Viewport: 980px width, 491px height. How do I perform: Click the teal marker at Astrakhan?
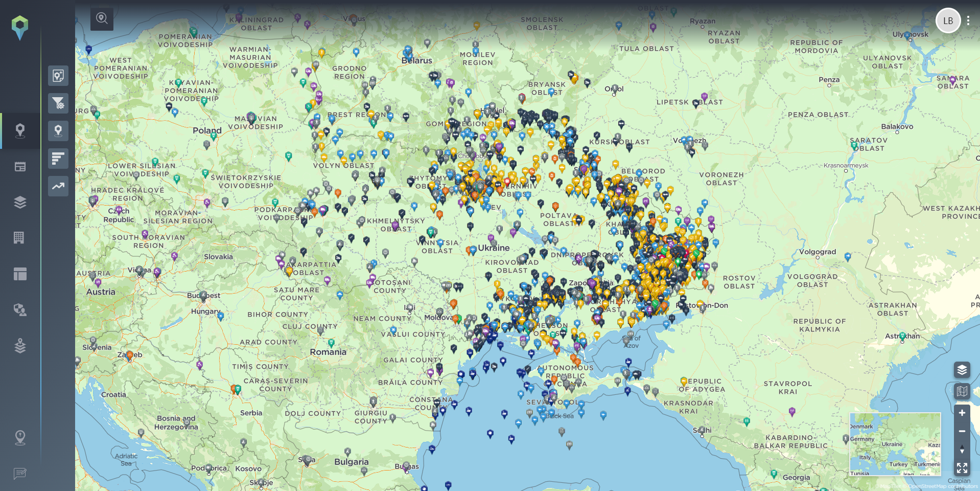[902, 336]
